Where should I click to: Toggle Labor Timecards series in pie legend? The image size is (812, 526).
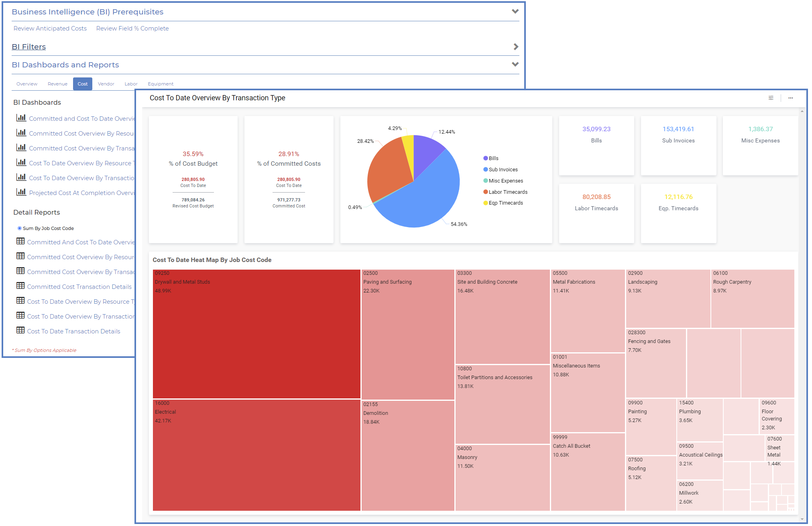[x=507, y=192]
